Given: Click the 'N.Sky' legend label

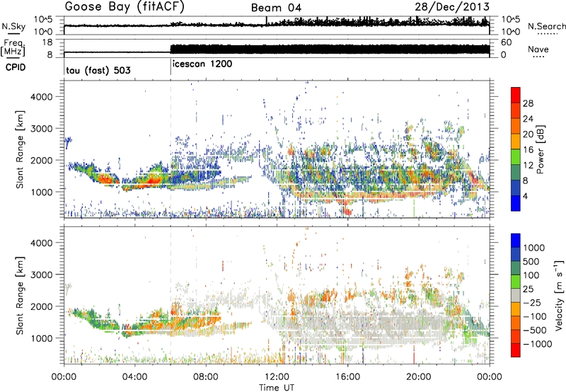Looking at the screenshot, I should [x=13, y=26].
